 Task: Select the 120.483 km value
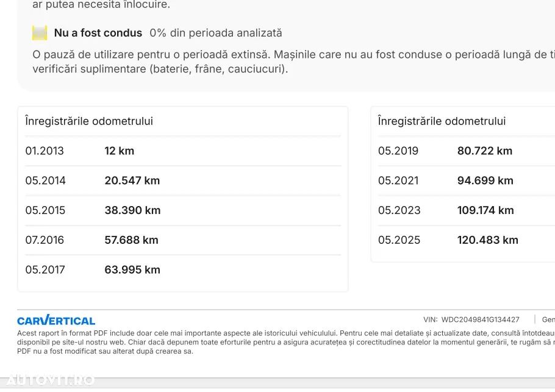click(488, 240)
